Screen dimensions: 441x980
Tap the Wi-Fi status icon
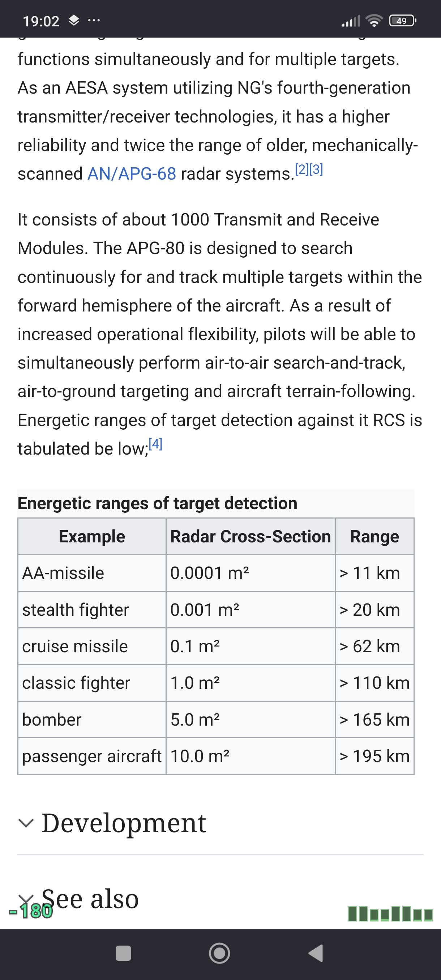(374, 21)
